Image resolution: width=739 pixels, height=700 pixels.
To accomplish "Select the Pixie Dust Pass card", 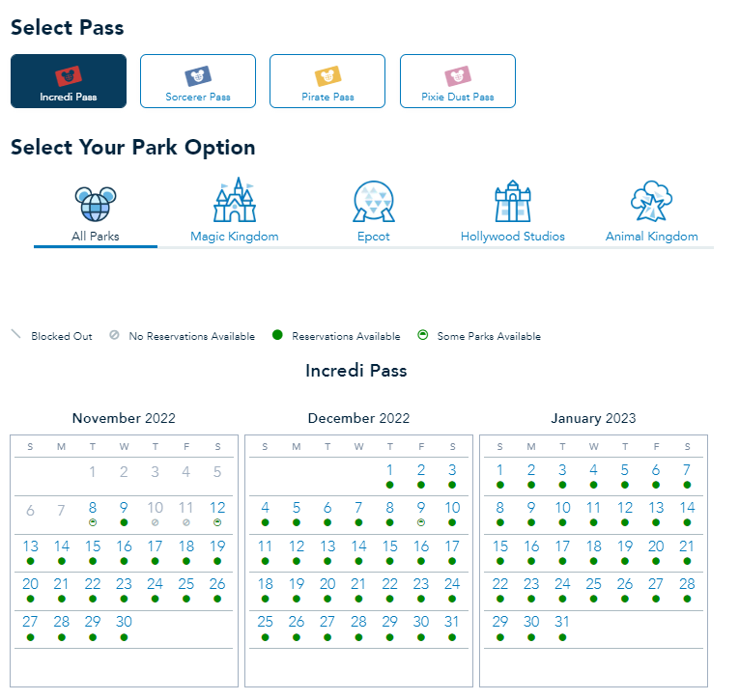I will (x=457, y=81).
